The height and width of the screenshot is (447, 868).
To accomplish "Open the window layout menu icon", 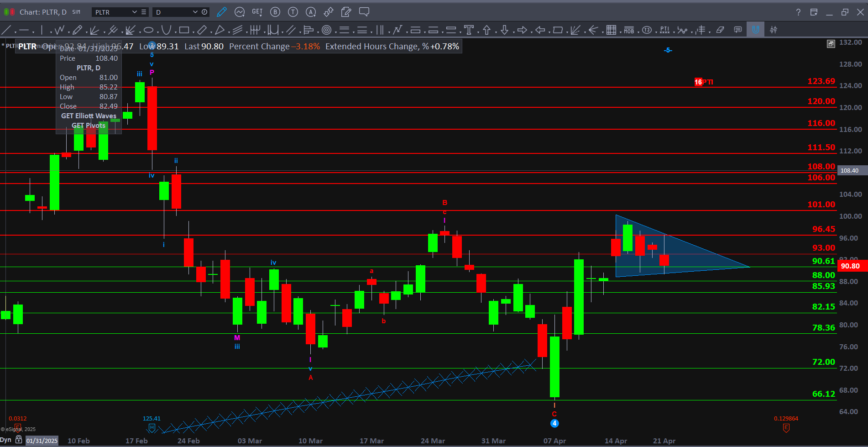I will point(814,12).
